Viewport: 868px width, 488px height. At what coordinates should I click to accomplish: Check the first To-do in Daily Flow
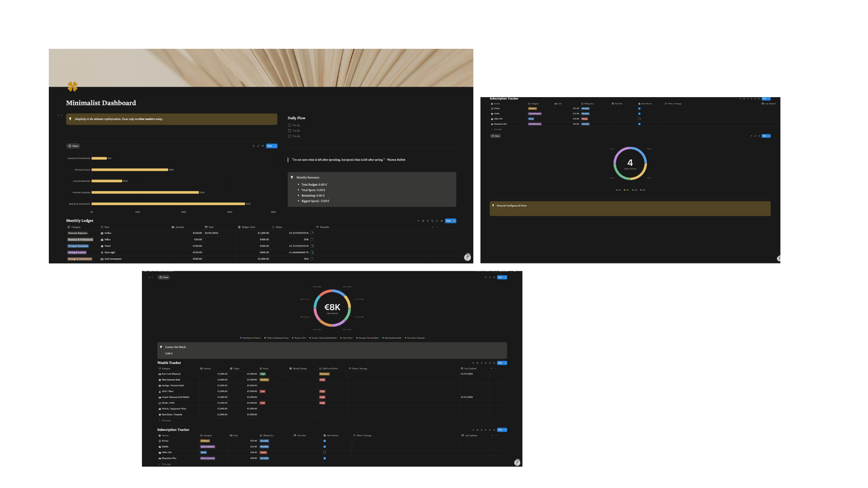point(290,125)
